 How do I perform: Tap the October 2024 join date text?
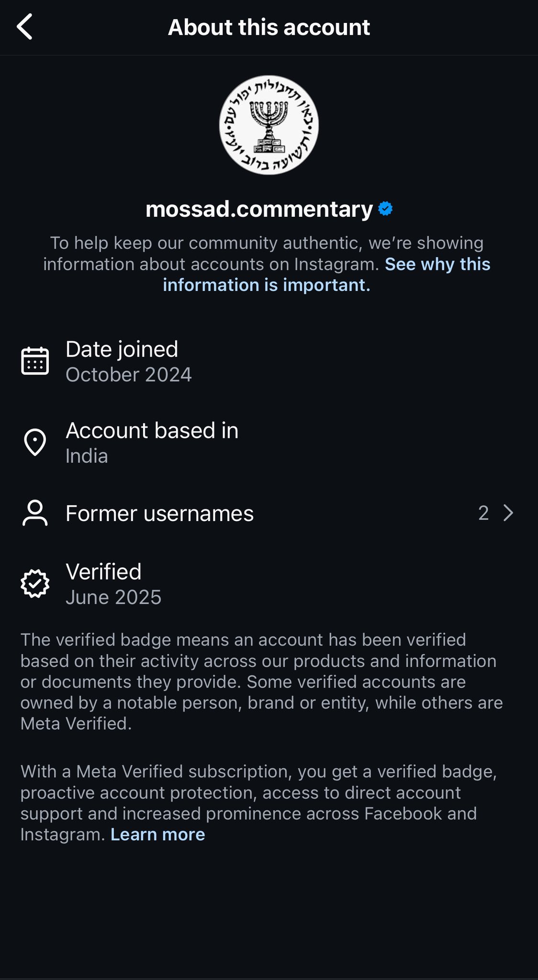tap(129, 375)
